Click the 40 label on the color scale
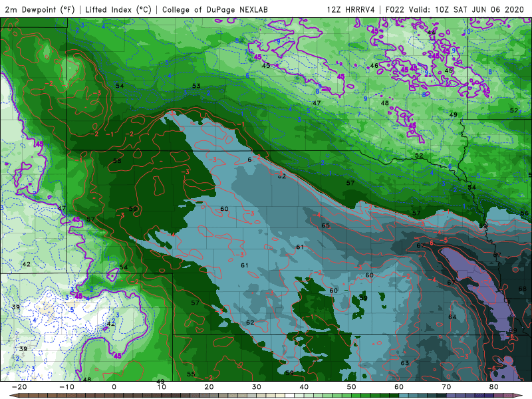 [x=304, y=387]
